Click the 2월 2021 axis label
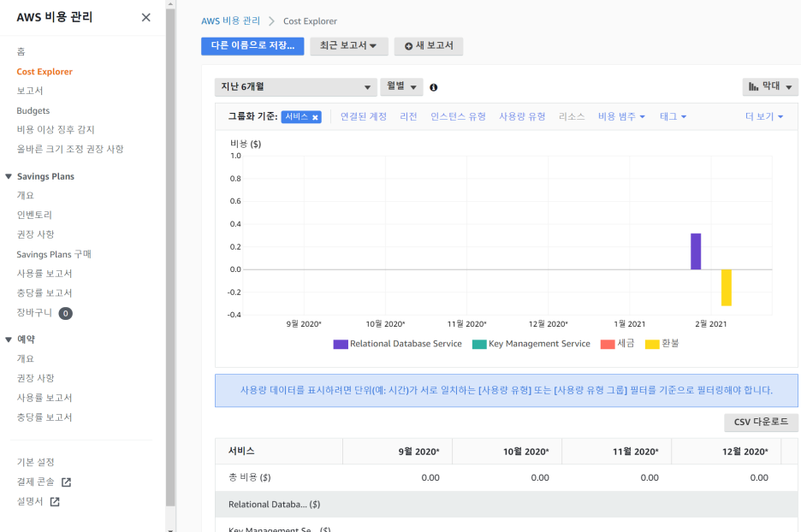801x532 pixels. (710, 323)
